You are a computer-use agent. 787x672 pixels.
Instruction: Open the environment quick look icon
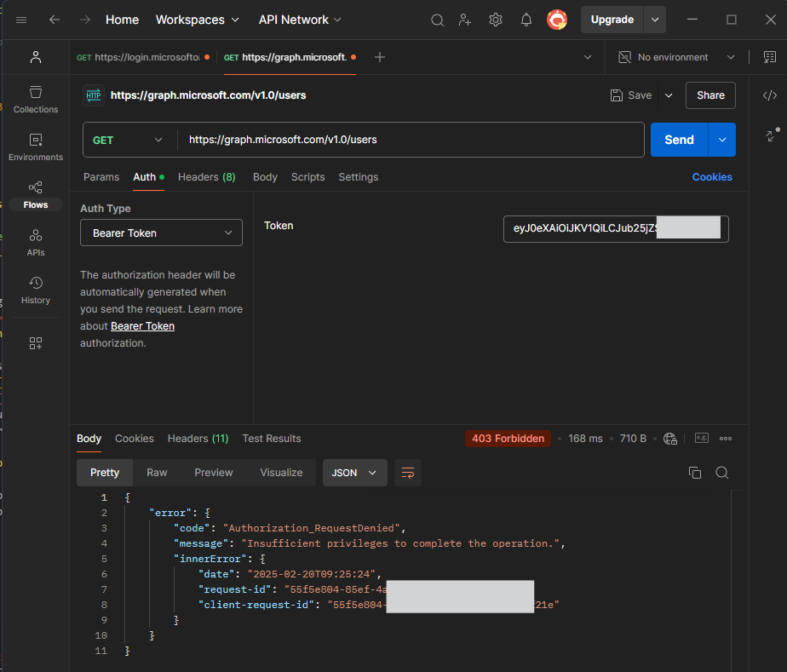tap(769, 57)
